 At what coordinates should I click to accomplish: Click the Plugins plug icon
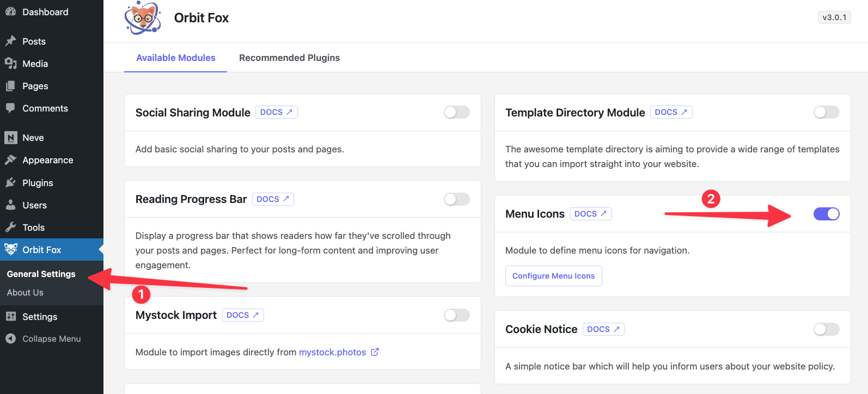click(10, 183)
